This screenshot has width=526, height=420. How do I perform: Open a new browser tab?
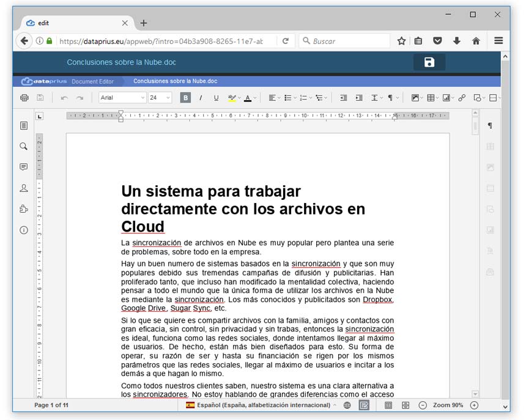tap(144, 23)
